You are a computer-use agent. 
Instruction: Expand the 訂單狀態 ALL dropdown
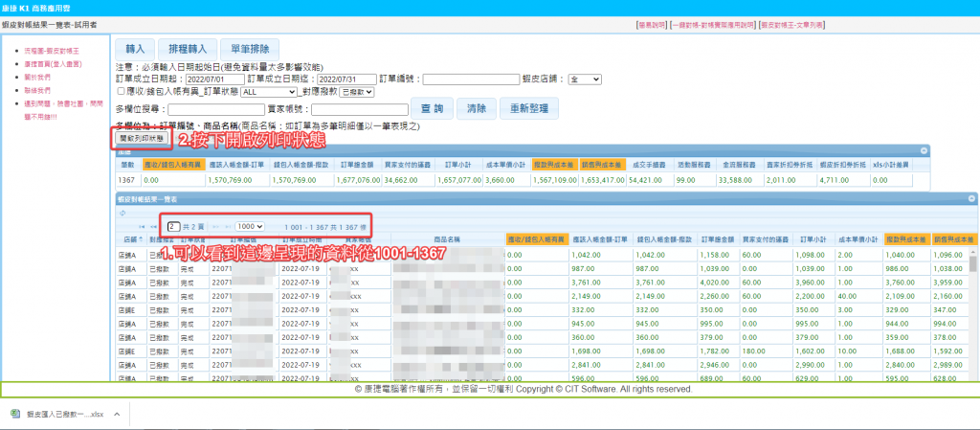pyautogui.click(x=269, y=91)
